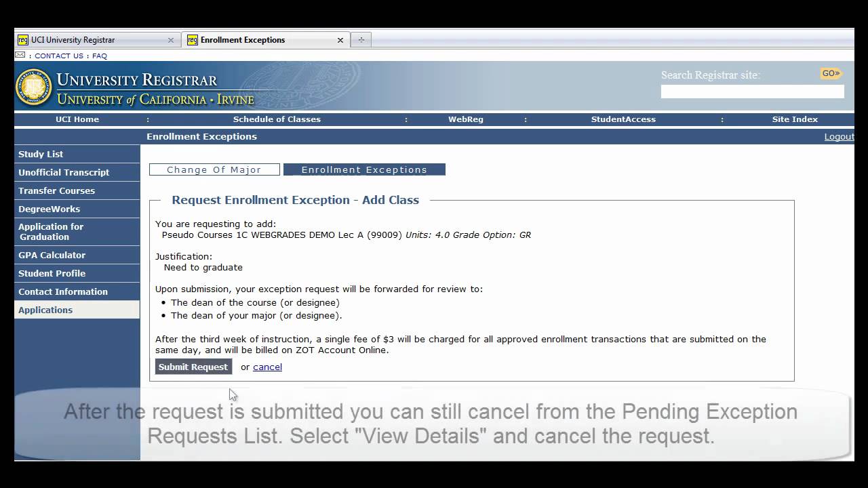
Task: Close the UCI University Registrar tab
Action: 171,40
